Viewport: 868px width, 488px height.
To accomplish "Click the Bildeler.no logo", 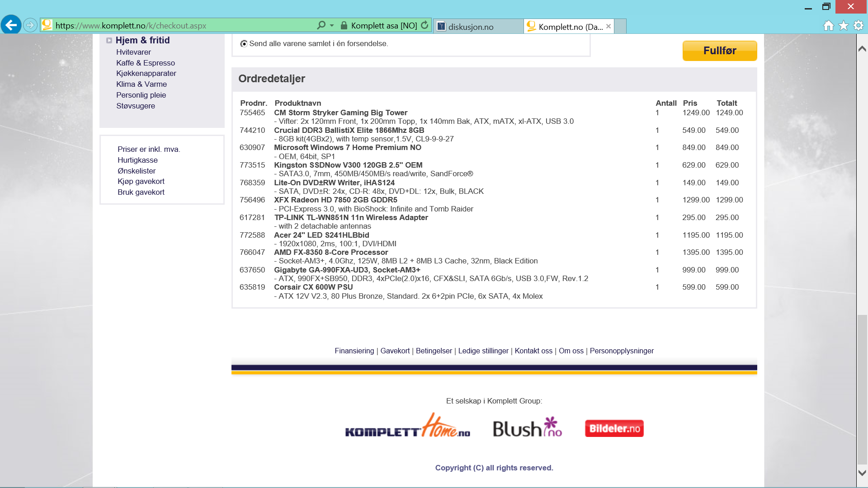I will pyautogui.click(x=614, y=428).
